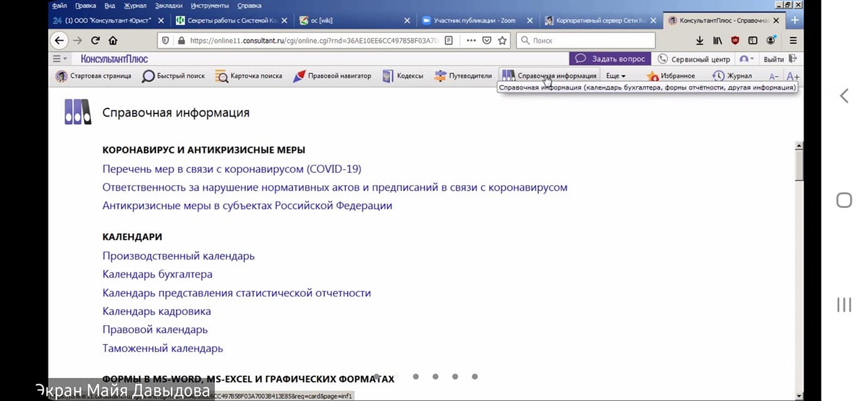Open Антикризисные меры в субъектах link
Image resolution: width=868 pixels, height=401 pixels.
pos(247,206)
